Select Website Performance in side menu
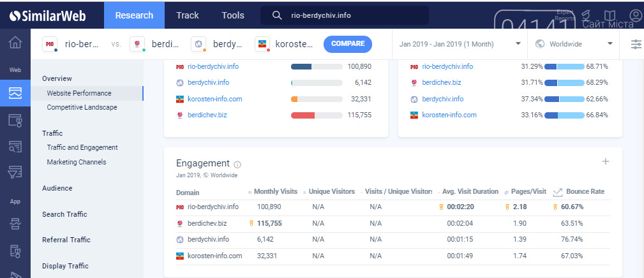 (x=79, y=93)
